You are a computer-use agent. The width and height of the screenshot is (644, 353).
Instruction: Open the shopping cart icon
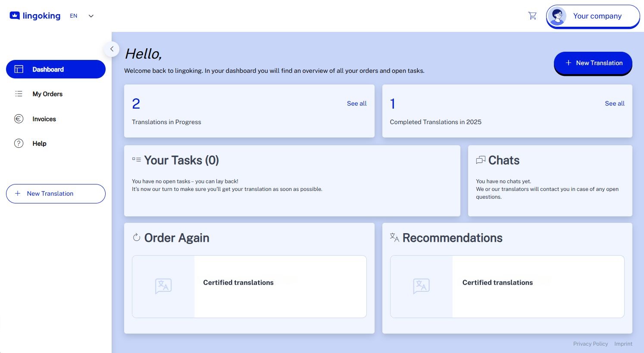(532, 16)
